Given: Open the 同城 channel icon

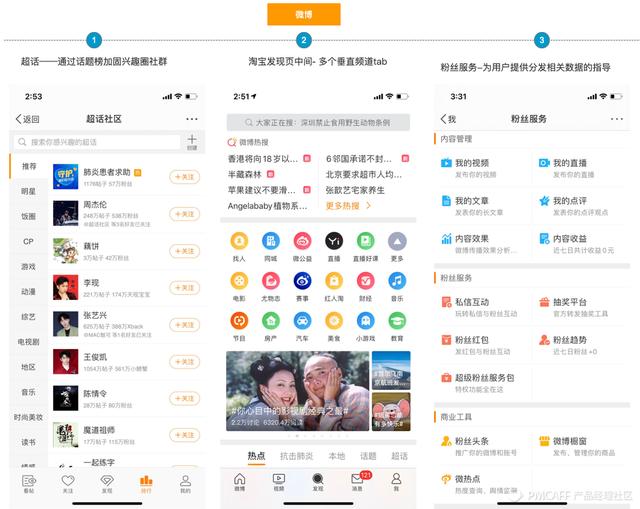Looking at the screenshot, I should tap(271, 241).
